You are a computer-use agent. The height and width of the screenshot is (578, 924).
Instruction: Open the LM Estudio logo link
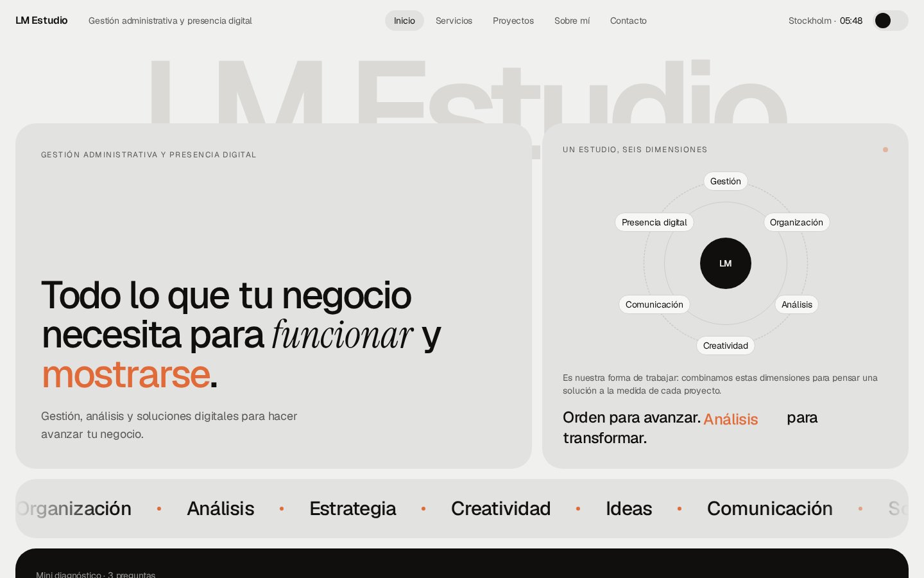[x=42, y=21]
